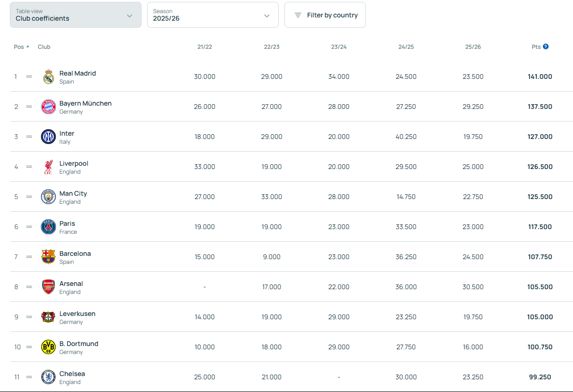Open the Table view dropdown

coord(76,15)
